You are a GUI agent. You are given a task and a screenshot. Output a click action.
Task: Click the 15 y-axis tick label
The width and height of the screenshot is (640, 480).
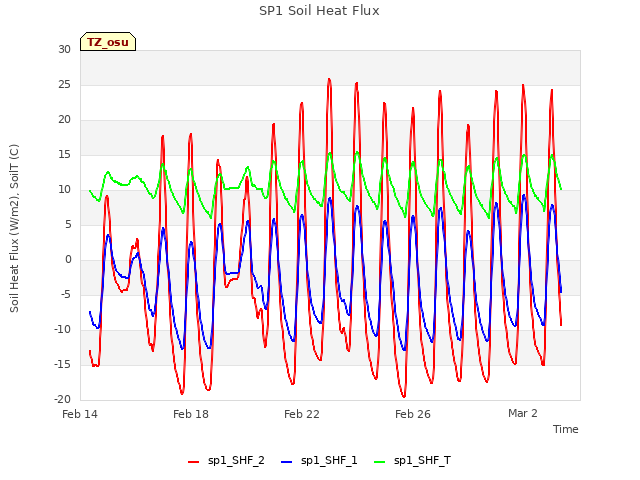point(64,155)
